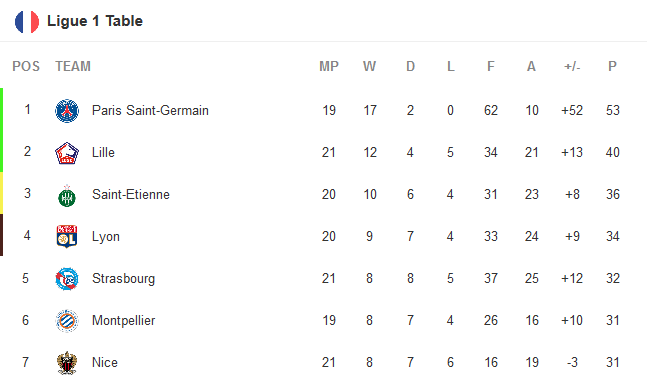Viewport: 647px width, 380px height.
Task: Open the Nice team page
Action: 105,363
